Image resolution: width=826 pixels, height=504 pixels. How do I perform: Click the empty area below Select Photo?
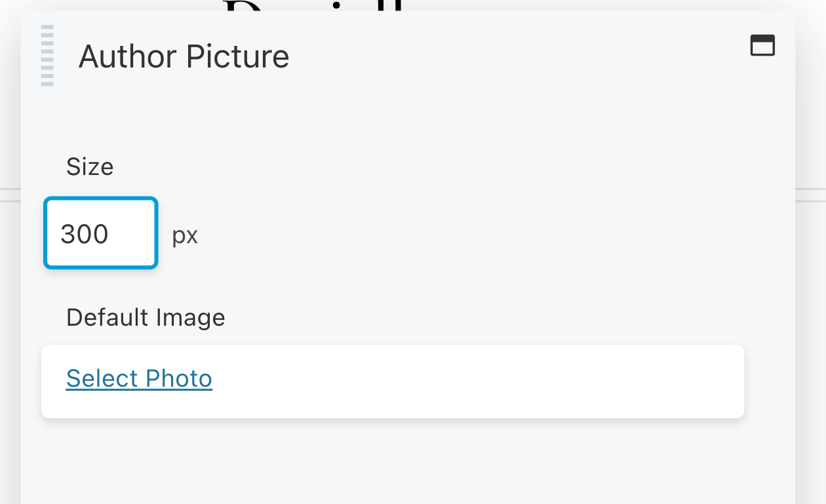(x=393, y=459)
